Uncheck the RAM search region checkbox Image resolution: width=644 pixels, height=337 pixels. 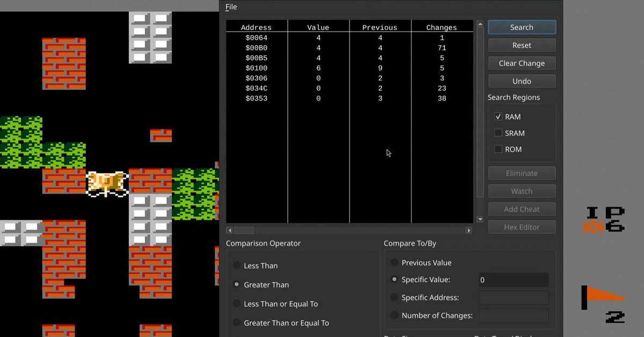pos(498,116)
